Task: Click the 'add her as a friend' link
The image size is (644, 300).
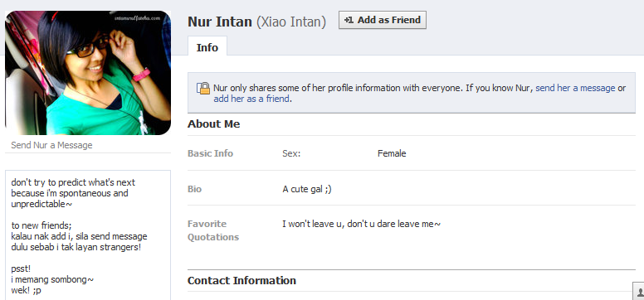Action: [x=251, y=99]
